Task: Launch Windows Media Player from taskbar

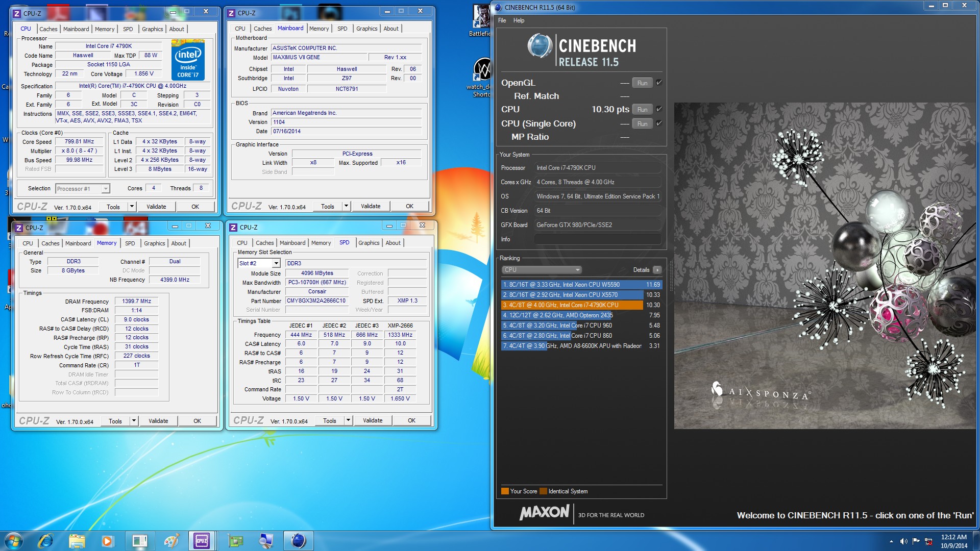Action: (107, 541)
